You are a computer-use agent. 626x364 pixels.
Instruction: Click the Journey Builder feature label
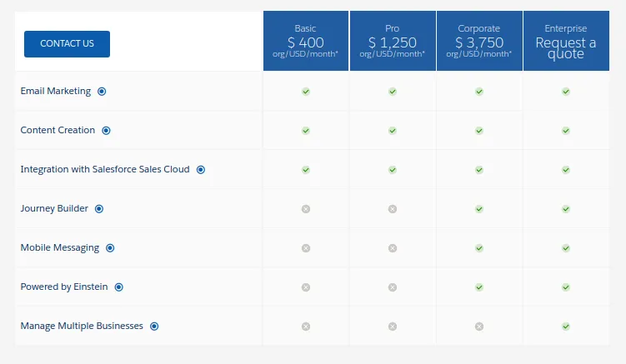coord(54,209)
